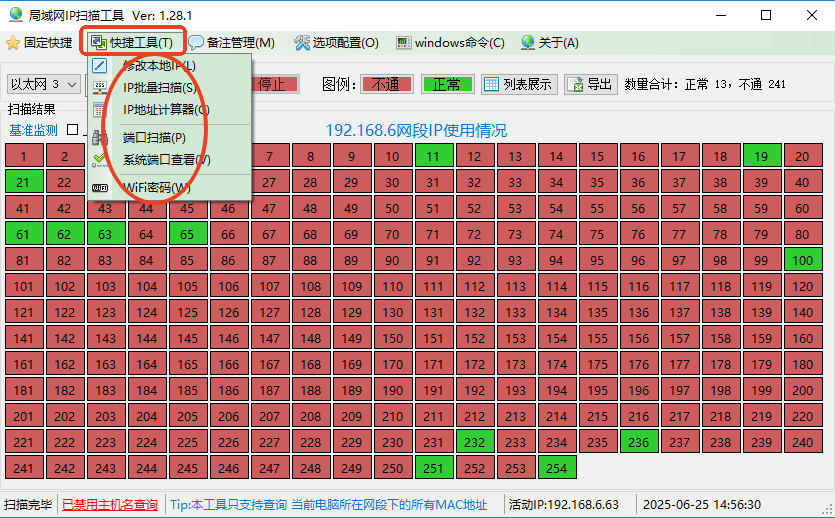
Task: Click the red 不通 legend swatch
Action: [x=386, y=84]
